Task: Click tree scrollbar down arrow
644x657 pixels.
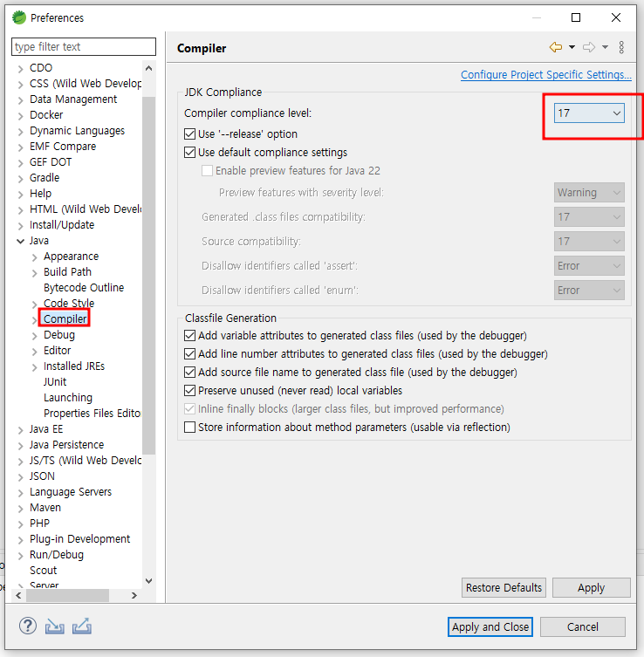Action: [148, 581]
